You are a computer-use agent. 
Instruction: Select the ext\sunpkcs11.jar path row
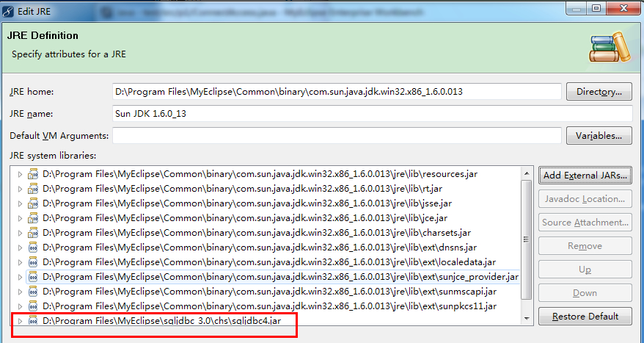269,306
